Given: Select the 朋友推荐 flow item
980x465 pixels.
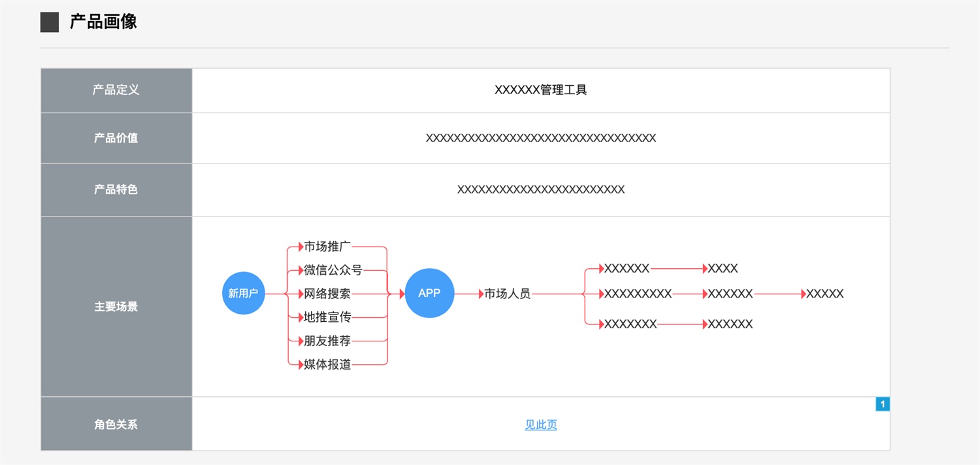Looking at the screenshot, I should (x=327, y=341).
